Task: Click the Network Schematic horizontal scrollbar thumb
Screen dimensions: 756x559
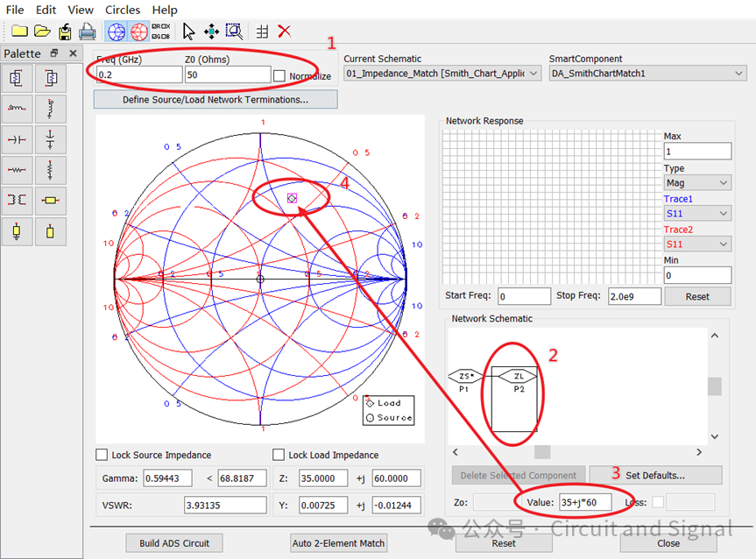Action: pos(542,452)
